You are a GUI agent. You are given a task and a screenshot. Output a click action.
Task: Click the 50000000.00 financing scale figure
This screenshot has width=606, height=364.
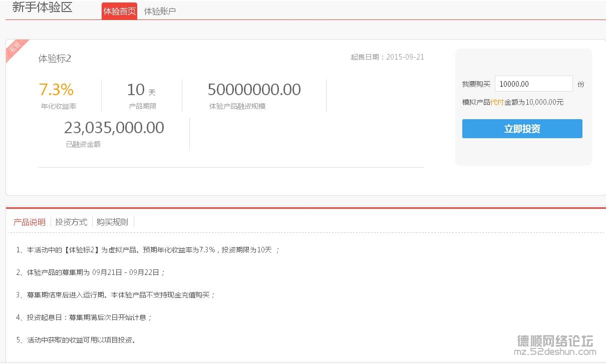coord(254,90)
